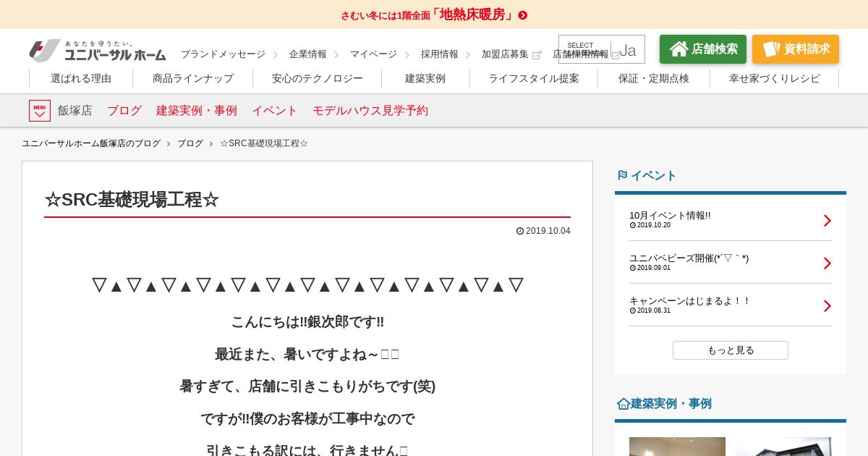Open the 建築実例・事例 store tab
The height and width of the screenshot is (456, 868).
tap(197, 111)
